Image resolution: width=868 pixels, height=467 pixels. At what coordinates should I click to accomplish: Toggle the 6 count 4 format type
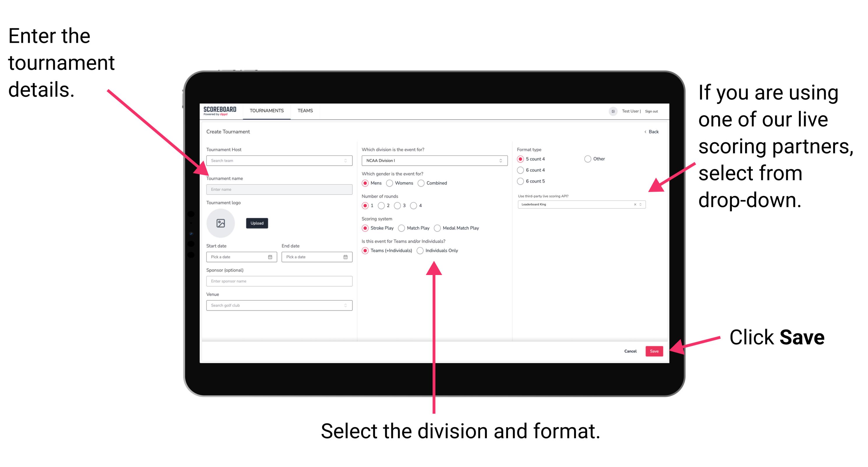pos(521,170)
